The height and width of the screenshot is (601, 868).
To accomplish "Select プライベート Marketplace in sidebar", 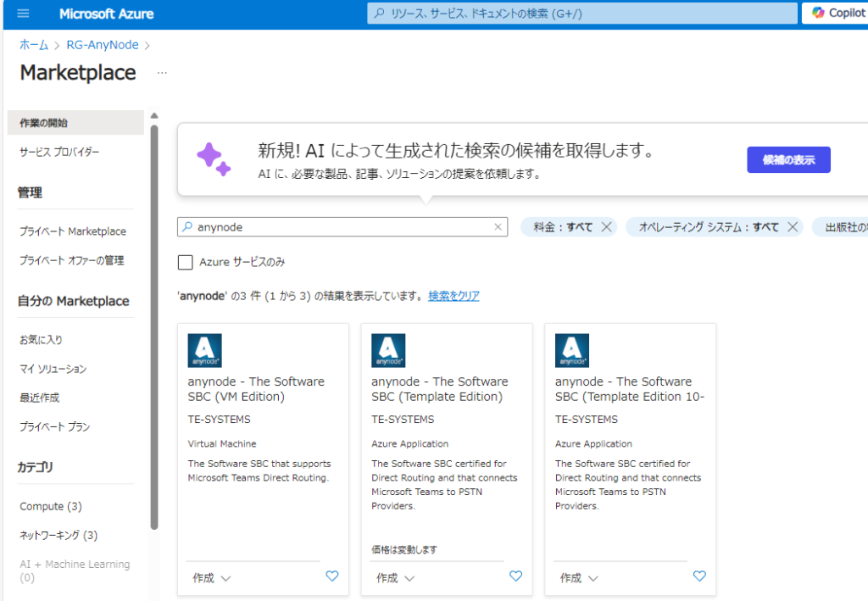I will (x=73, y=231).
